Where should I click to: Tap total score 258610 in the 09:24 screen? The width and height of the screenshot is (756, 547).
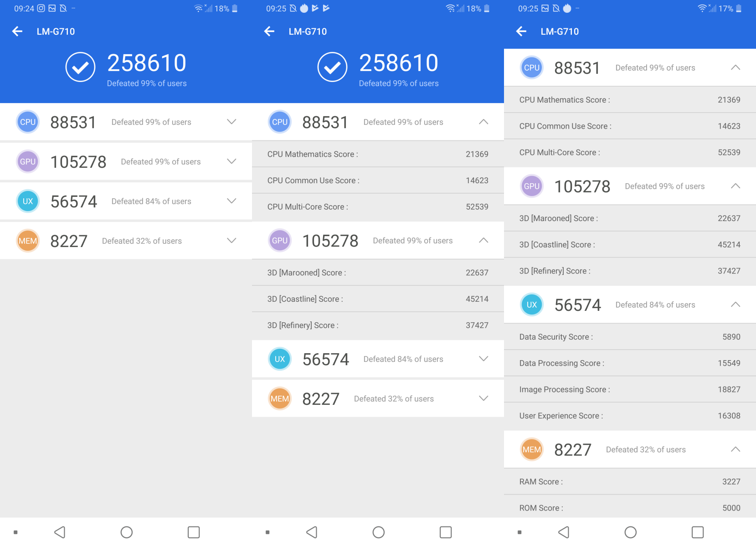pos(147,63)
